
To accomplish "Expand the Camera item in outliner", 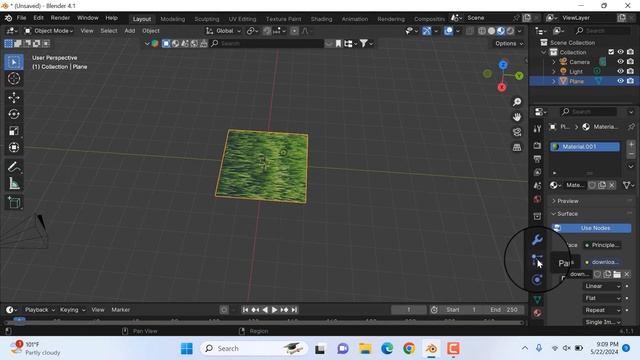I will pos(554,62).
